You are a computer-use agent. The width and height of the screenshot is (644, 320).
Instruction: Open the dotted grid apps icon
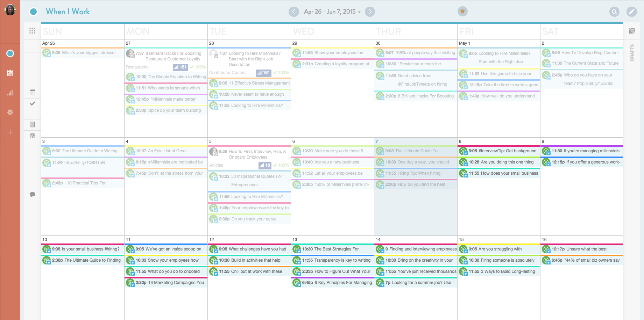(32, 31)
